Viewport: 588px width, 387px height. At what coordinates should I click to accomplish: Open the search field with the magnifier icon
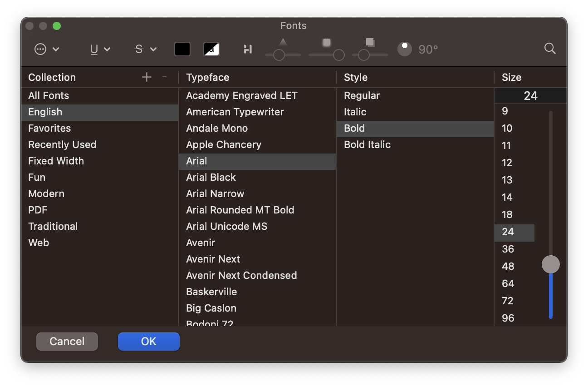550,49
